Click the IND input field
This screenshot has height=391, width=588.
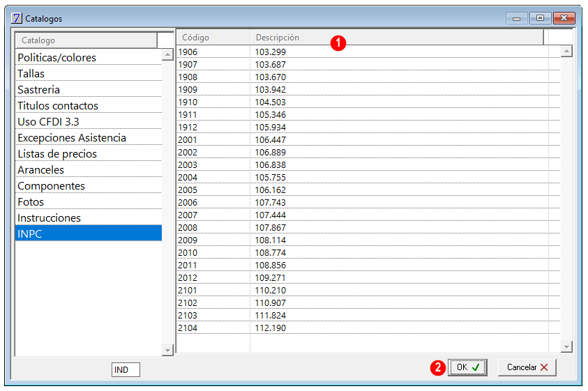126,370
